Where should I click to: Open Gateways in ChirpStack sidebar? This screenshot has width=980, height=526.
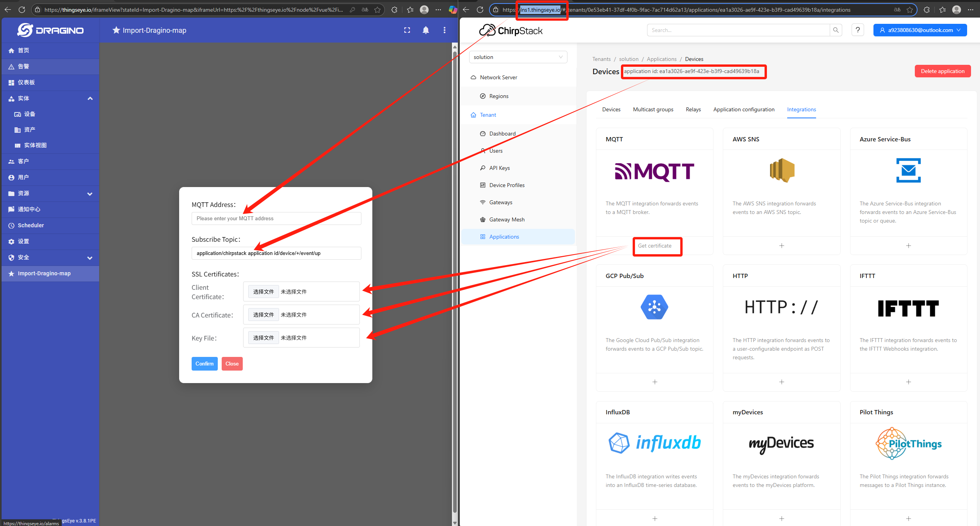[518, 202]
